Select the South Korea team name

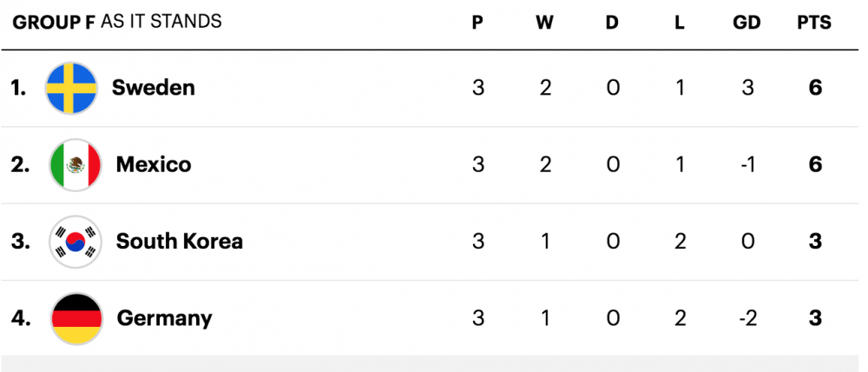179,241
